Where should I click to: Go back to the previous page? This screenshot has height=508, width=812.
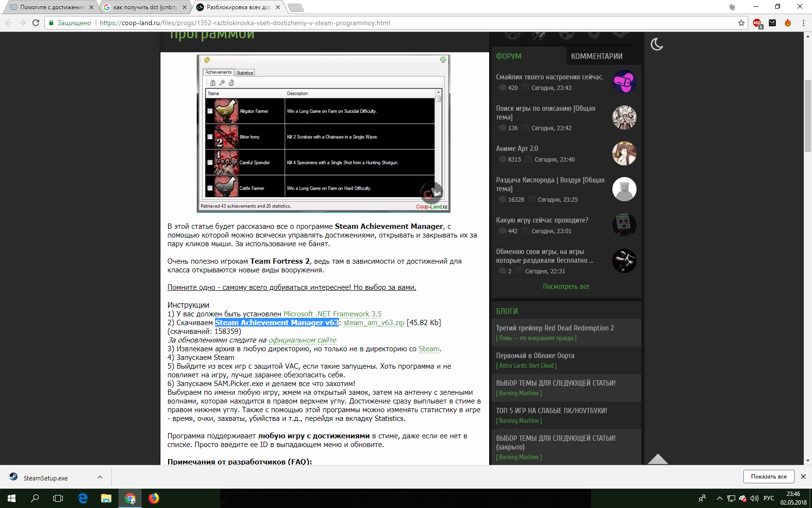tap(9, 23)
